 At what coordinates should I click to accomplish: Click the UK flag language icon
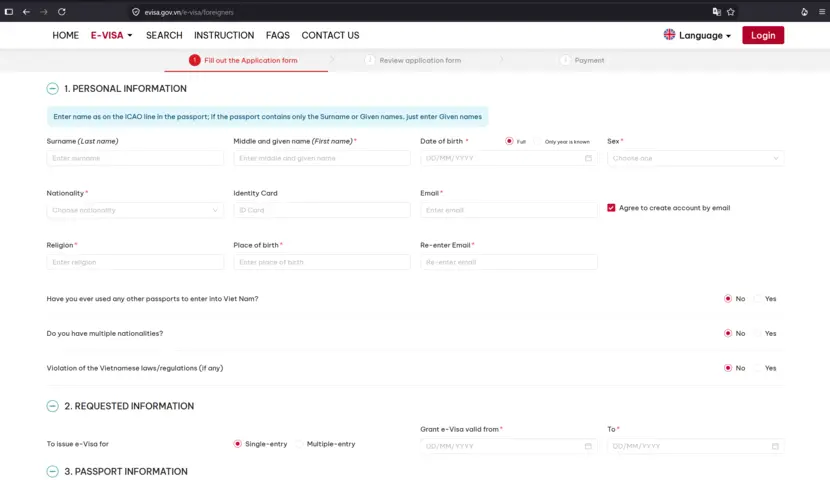[669, 34]
